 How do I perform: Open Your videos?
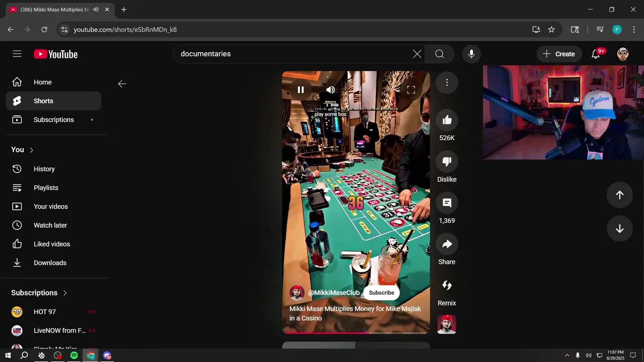[x=53, y=207]
